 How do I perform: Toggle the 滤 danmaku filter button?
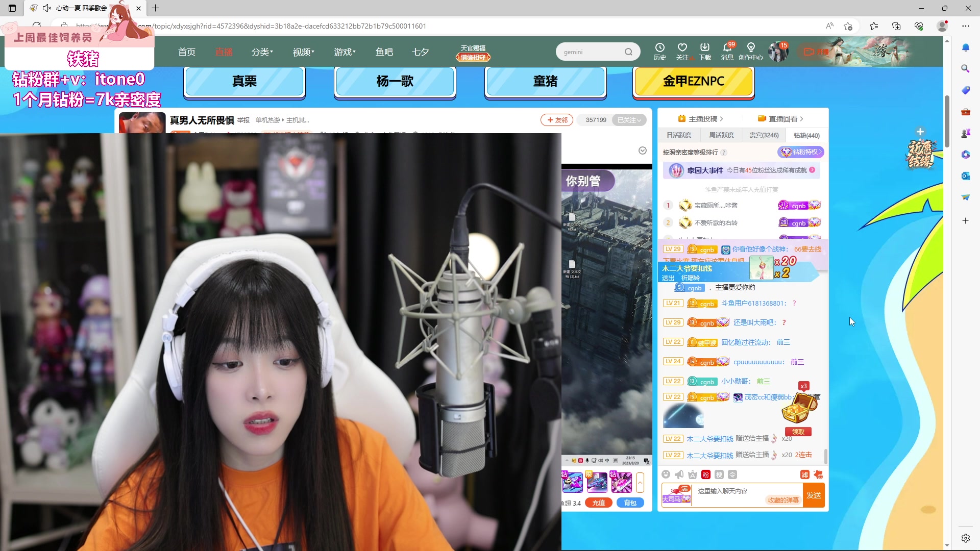point(805,474)
